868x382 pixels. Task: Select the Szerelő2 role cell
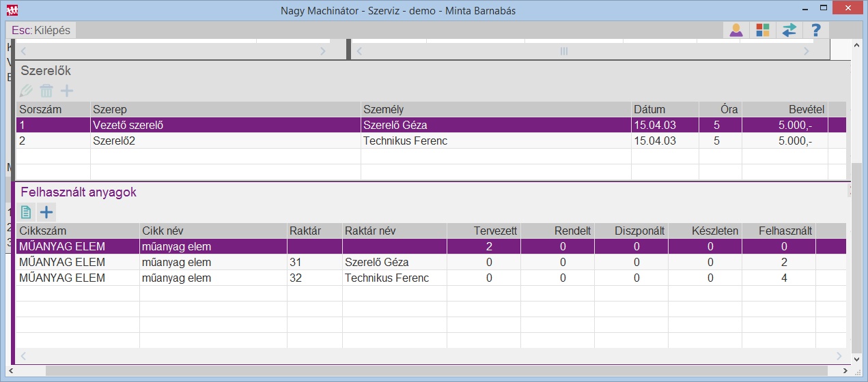click(x=225, y=141)
